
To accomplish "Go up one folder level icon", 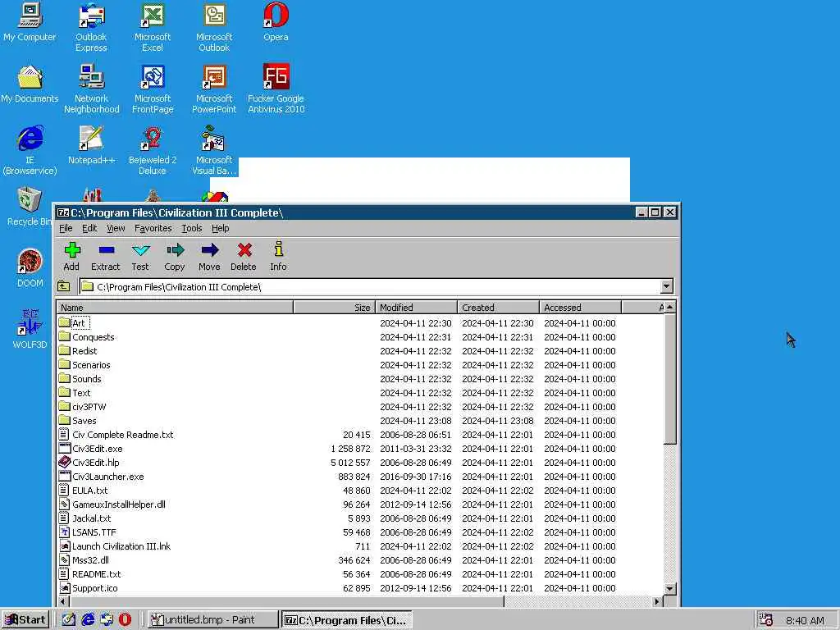I will pos(64,286).
